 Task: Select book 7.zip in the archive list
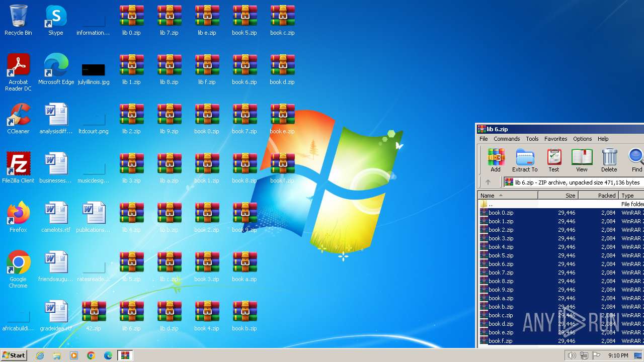pos(561,273)
